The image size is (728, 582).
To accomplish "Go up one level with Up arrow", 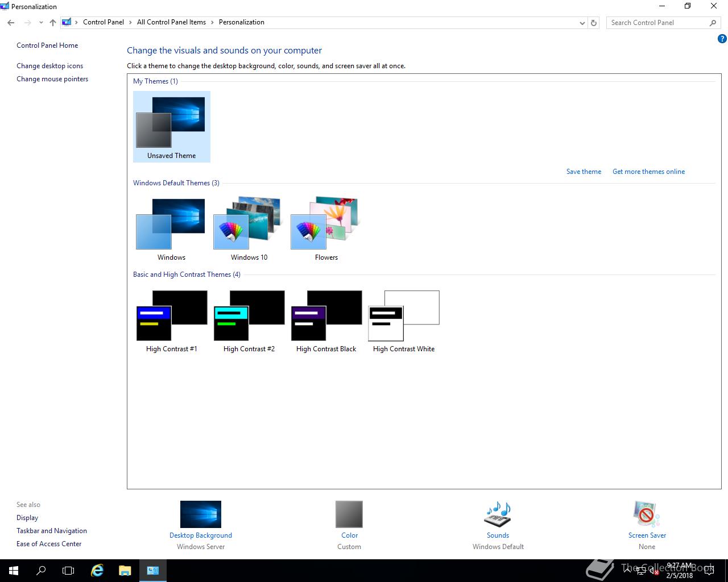I will [53, 23].
